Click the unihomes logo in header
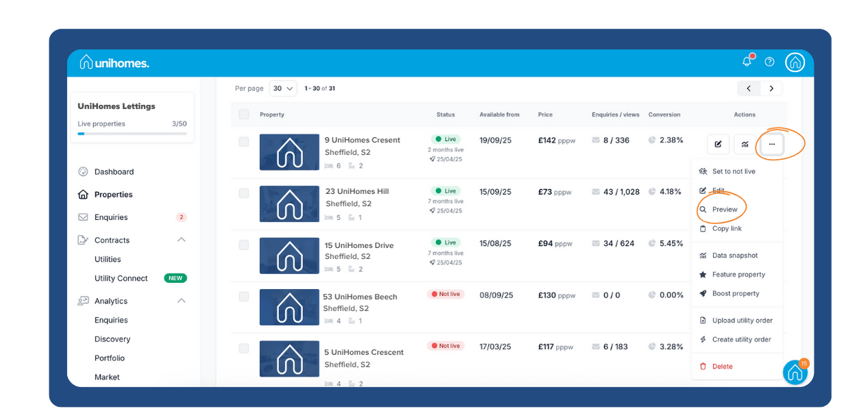 (x=114, y=62)
